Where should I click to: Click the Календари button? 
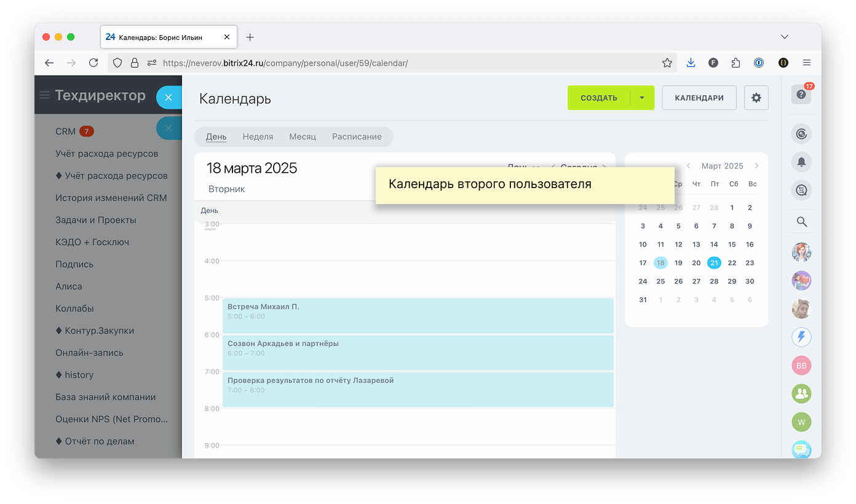[x=699, y=98]
